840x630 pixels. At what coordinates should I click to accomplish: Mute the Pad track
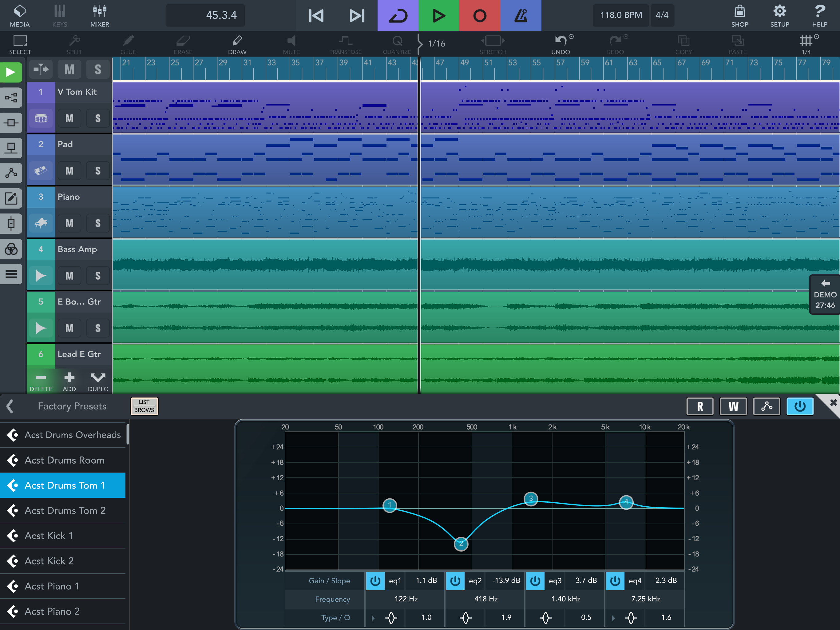pyautogui.click(x=69, y=171)
